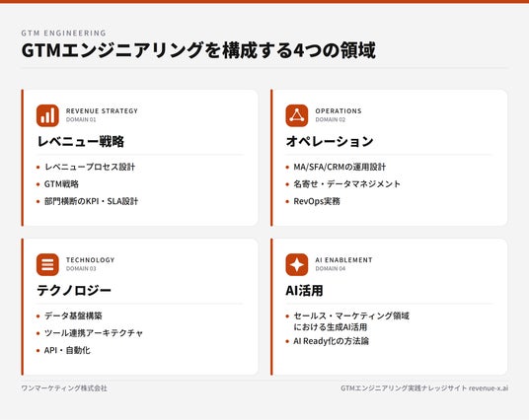Click the sparkle AI Enablement icon
The image size is (529, 420).
tap(297, 264)
